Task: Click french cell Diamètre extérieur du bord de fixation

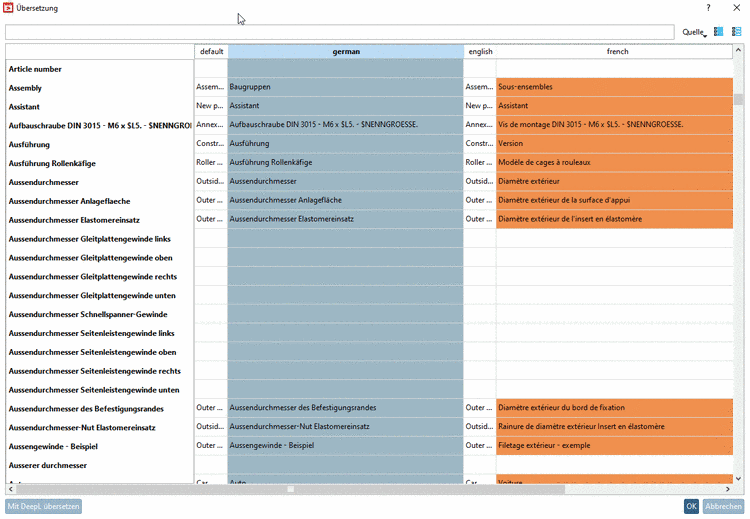Action: pyautogui.click(x=615, y=408)
